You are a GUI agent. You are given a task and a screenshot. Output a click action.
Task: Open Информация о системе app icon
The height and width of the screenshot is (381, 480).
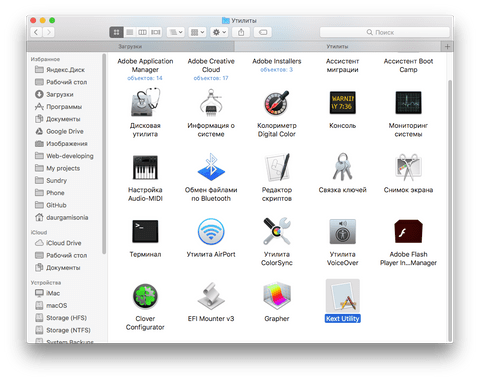tap(211, 103)
